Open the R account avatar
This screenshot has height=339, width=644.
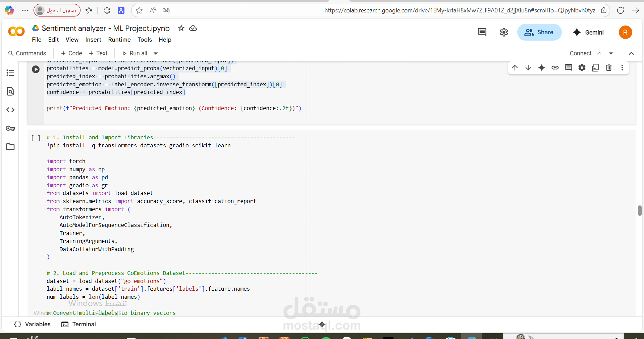point(626,32)
